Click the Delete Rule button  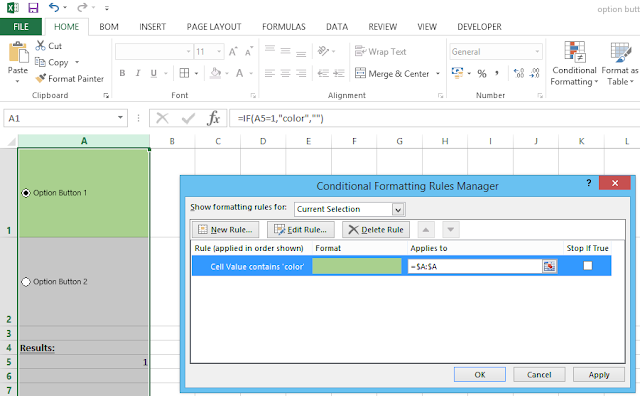(x=376, y=229)
